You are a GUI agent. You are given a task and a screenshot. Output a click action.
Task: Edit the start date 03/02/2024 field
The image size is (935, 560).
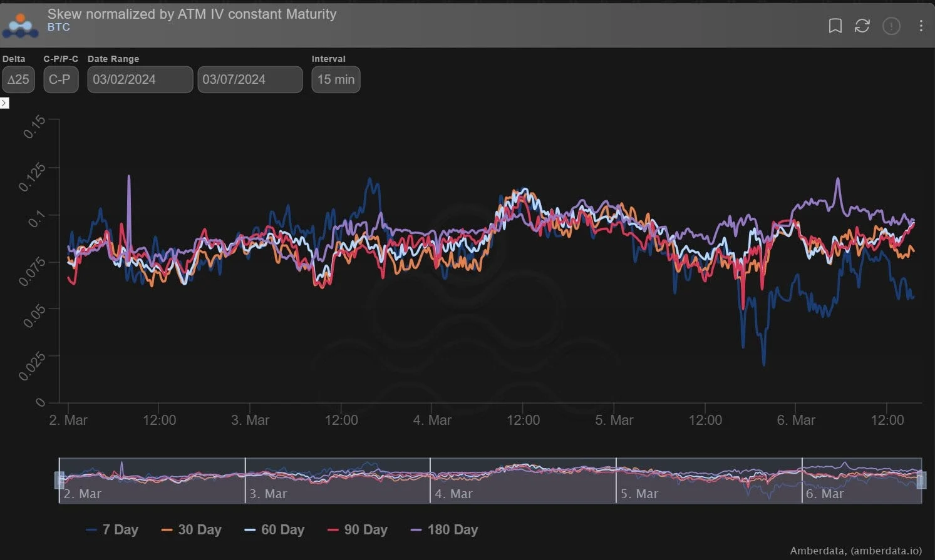pos(140,79)
